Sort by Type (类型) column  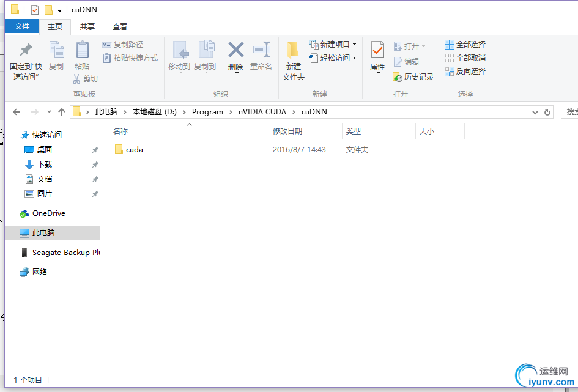coord(353,131)
